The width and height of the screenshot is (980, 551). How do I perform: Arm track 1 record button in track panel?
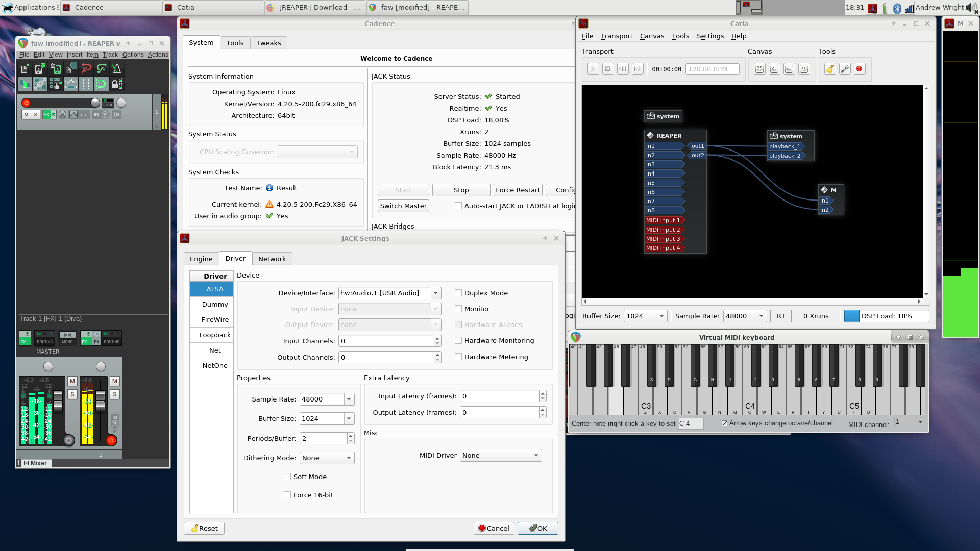[26, 103]
